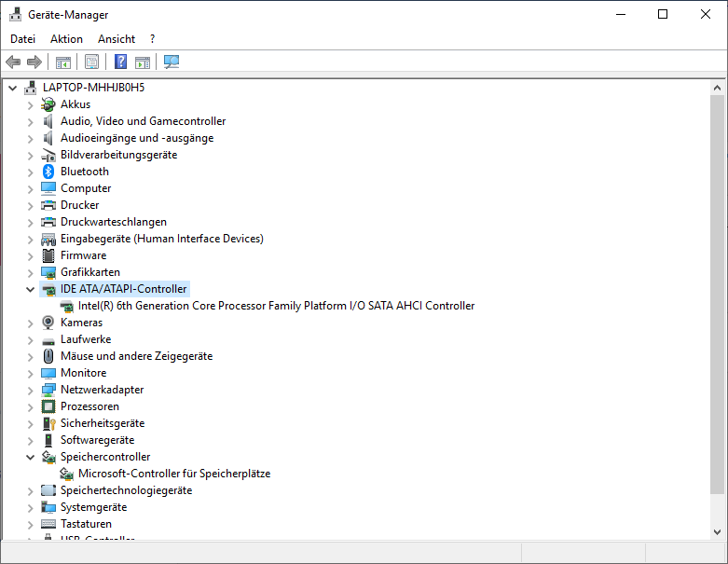Expand the Bluetooth category arrow

point(30,172)
